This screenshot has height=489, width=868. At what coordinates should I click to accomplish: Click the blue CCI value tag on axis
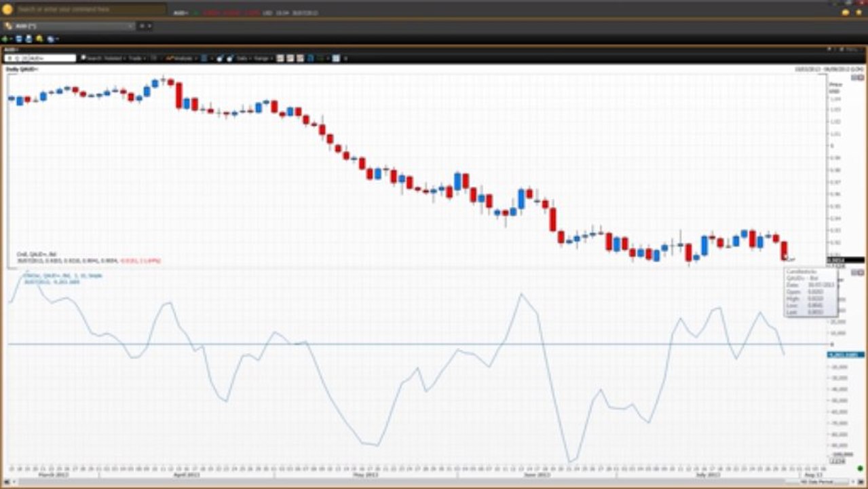coord(845,355)
